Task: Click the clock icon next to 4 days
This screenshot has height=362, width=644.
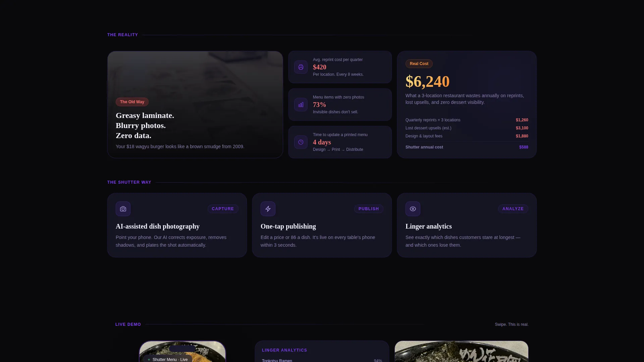Action: (301, 142)
